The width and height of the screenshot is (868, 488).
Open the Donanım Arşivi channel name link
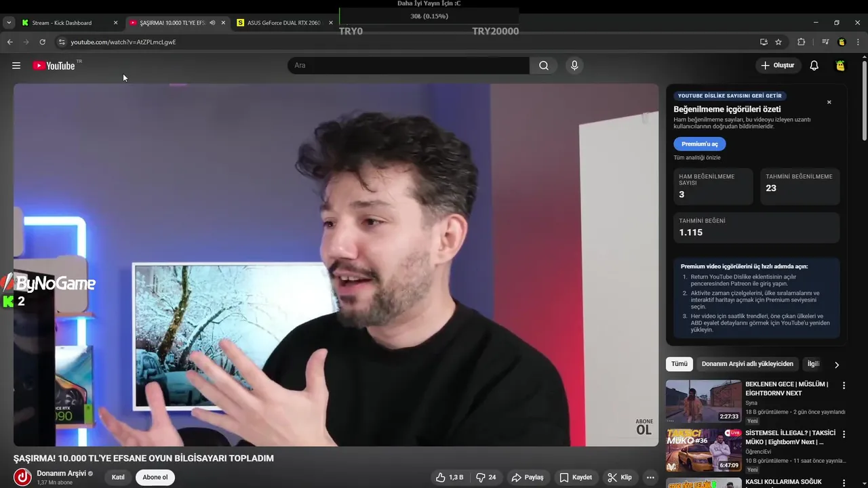pos(61,473)
